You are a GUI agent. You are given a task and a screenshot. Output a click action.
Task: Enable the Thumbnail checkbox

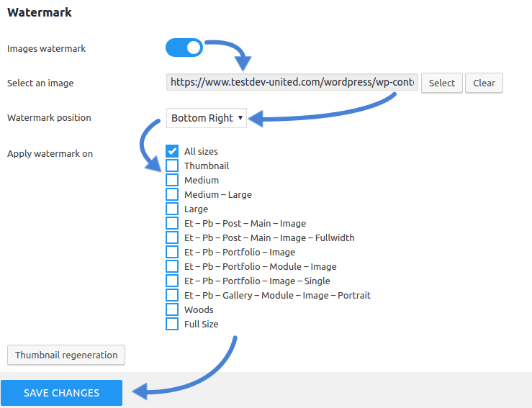pyautogui.click(x=172, y=166)
